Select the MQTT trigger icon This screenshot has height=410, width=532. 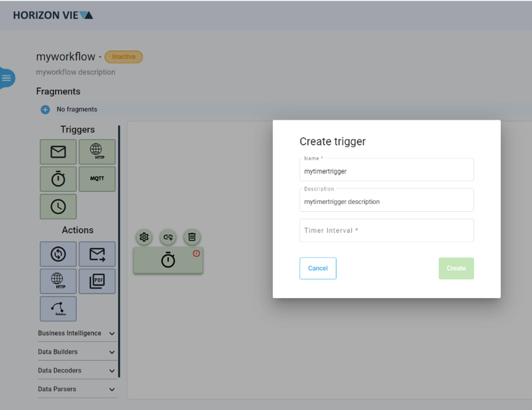tap(97, 179)
